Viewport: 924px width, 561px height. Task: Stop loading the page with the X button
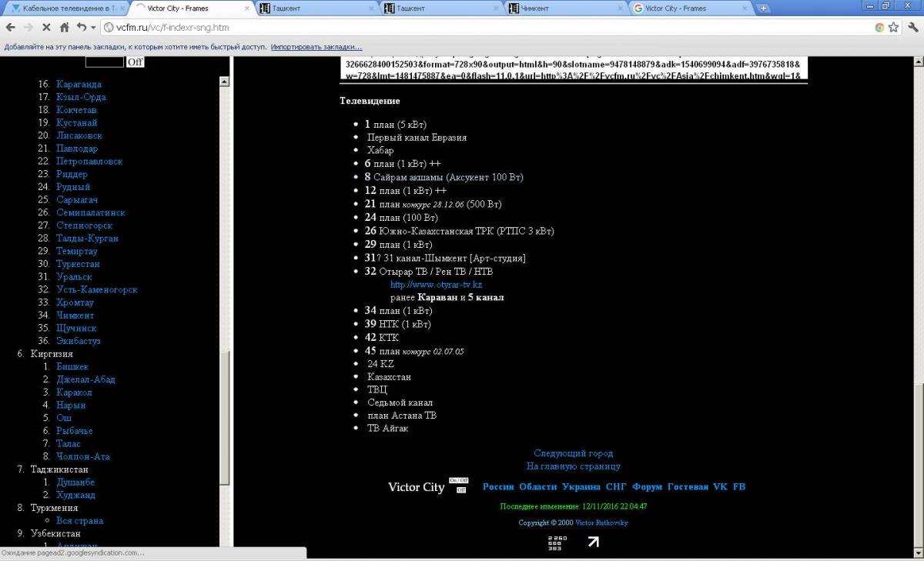[46, 27]
